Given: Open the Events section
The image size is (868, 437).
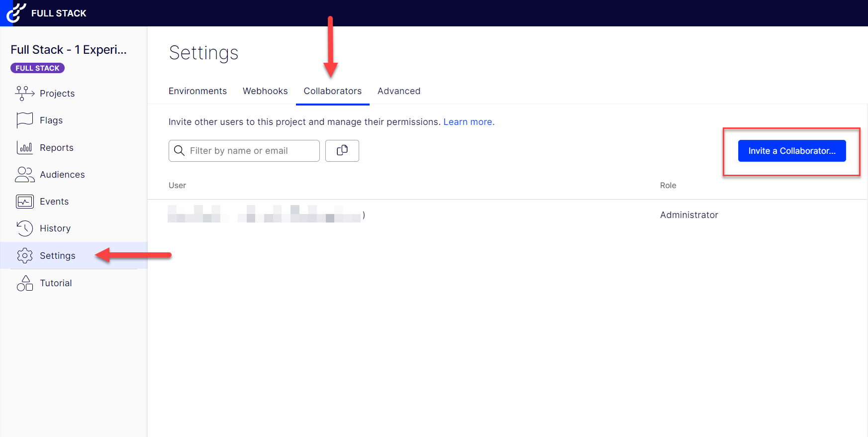Looking at the screenshot, I should 54,202.
